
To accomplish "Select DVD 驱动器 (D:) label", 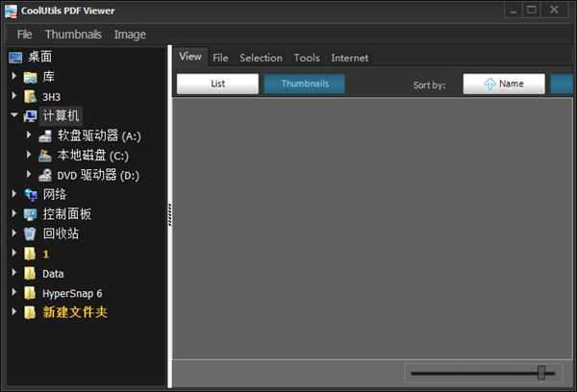I will [98, 175].
